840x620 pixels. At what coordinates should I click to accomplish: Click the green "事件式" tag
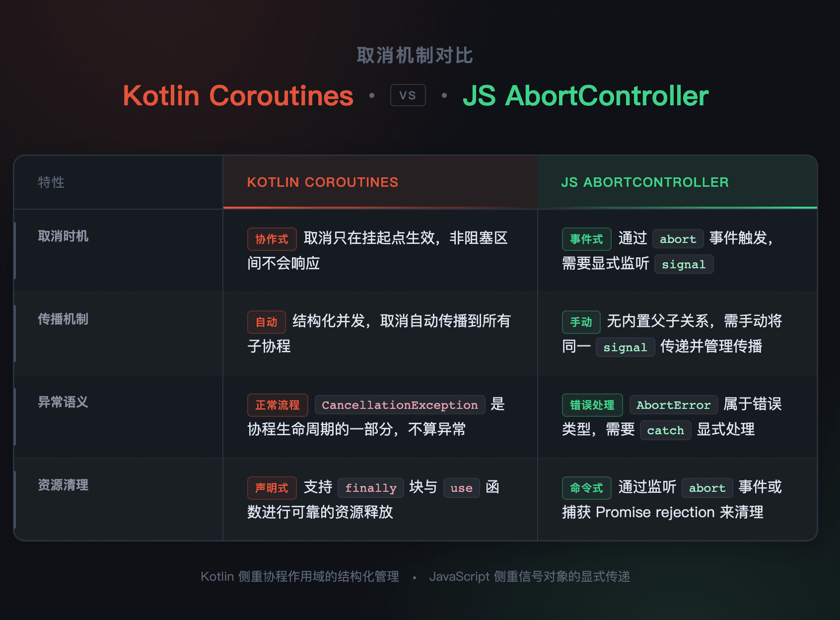point(586,239)
